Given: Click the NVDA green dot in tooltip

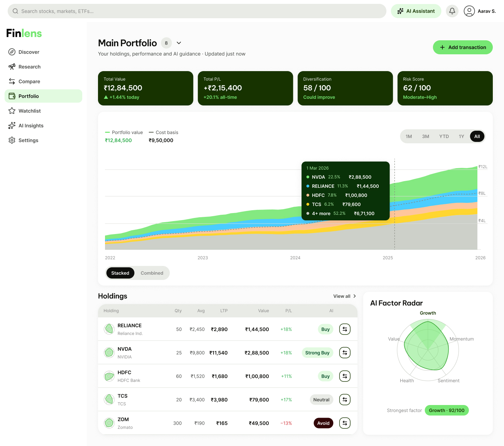Looking at the screenshot, I should tap(308, 177).
